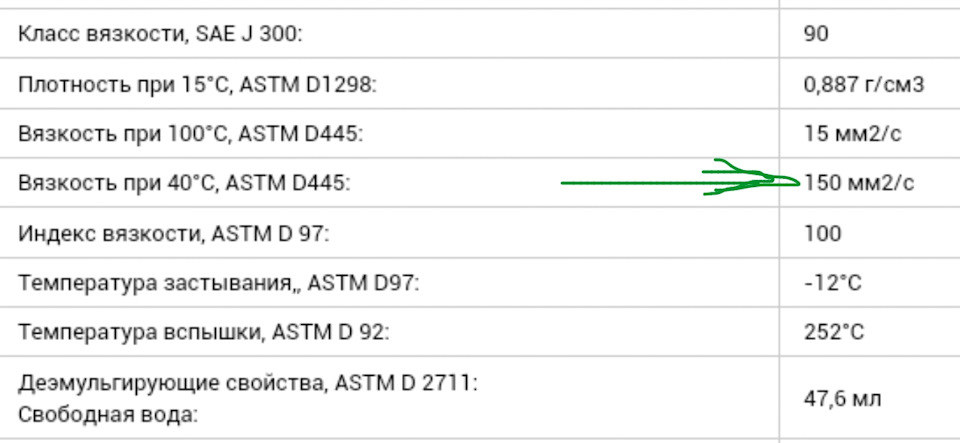Click 'Вязкость при 100°C, ASTM D445' label
The width and height of the screenshot is (960, 443).
click(x=190, y=133)
